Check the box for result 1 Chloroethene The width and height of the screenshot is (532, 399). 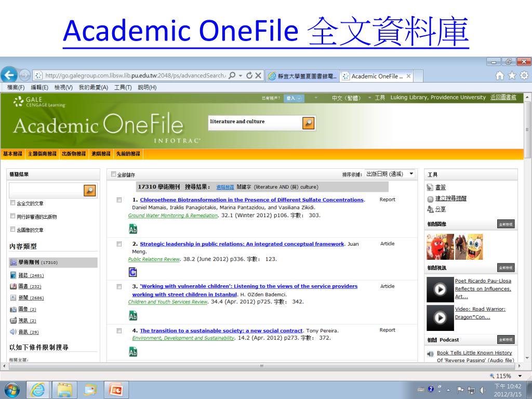pos(119,200)
